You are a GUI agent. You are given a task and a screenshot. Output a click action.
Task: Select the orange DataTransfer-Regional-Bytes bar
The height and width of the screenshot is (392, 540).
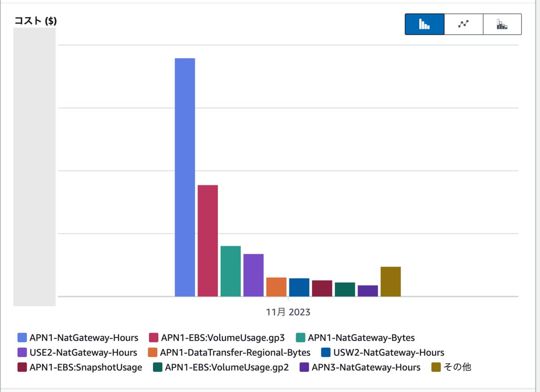click(276, 287)
